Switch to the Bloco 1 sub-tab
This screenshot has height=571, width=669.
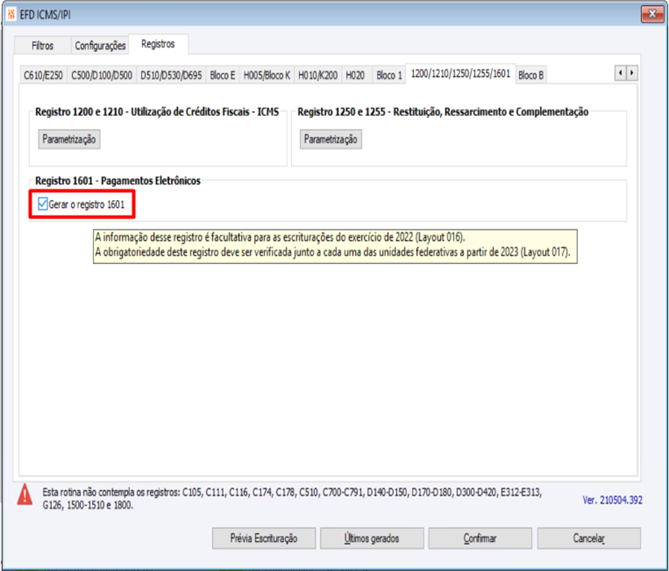coord(389,76)
